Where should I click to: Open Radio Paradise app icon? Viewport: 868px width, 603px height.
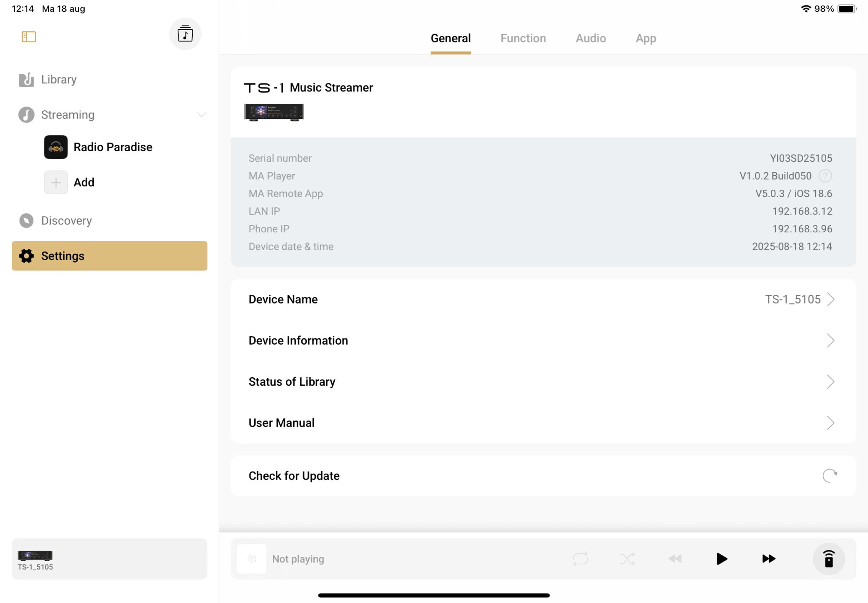coord(56,147)
